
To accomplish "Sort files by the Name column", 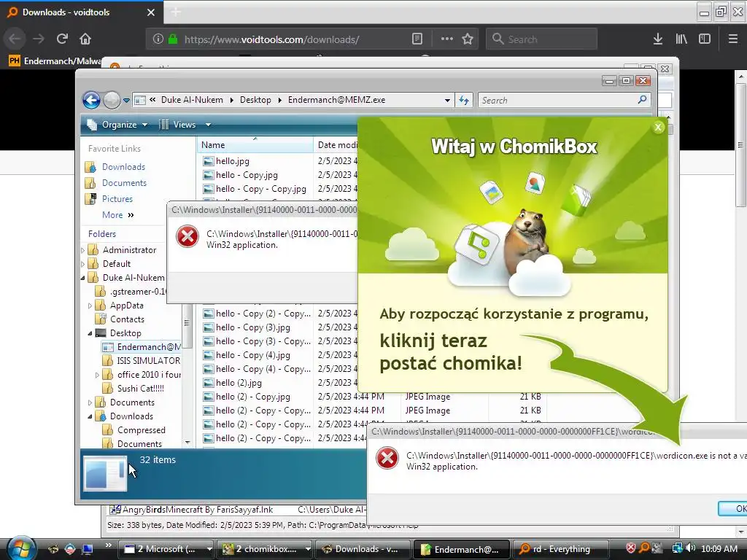I will pos(255,145).
